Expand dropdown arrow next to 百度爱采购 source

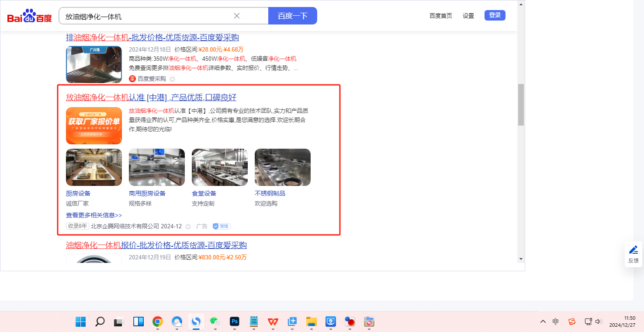point(172,79)
